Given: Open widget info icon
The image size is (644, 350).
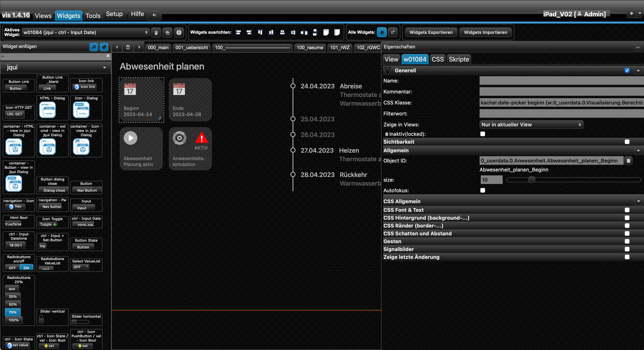Looking at the screenshot, I should 179,33.
